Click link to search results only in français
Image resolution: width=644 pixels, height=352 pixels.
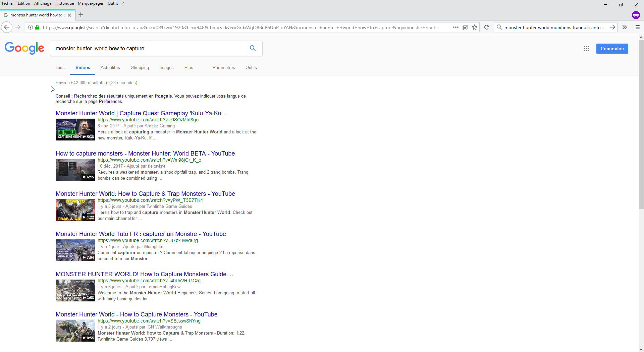point(123,96)
